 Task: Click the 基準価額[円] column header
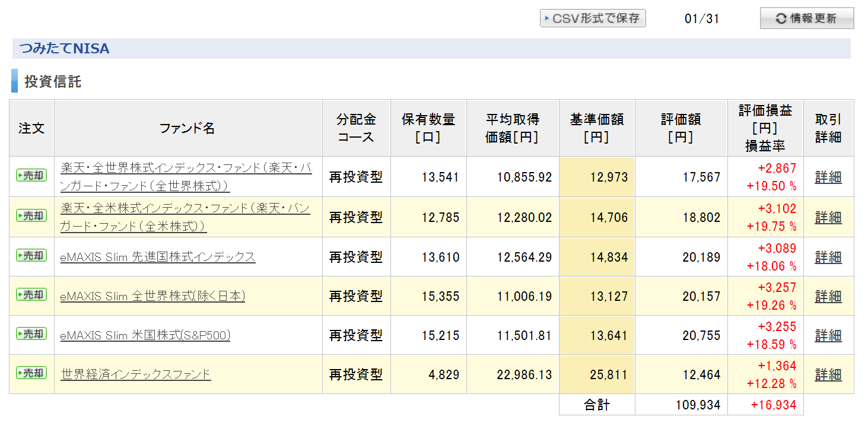pyautogui.click(x=597, y=128)
